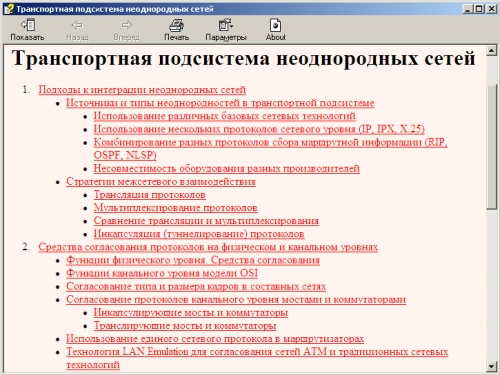The height and width of the screenshot is (375, 500).
Task: Minimize the help window
Action: pos(468,9)
